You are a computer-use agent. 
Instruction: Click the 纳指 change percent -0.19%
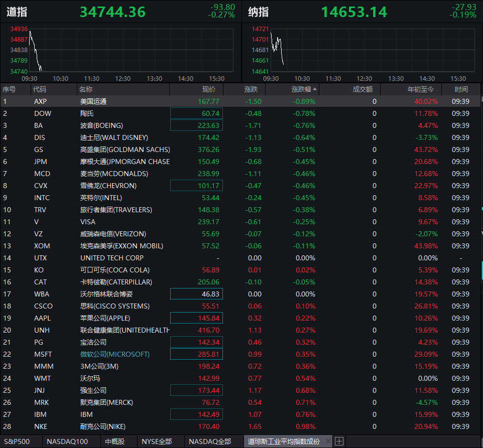coord(463,15)
